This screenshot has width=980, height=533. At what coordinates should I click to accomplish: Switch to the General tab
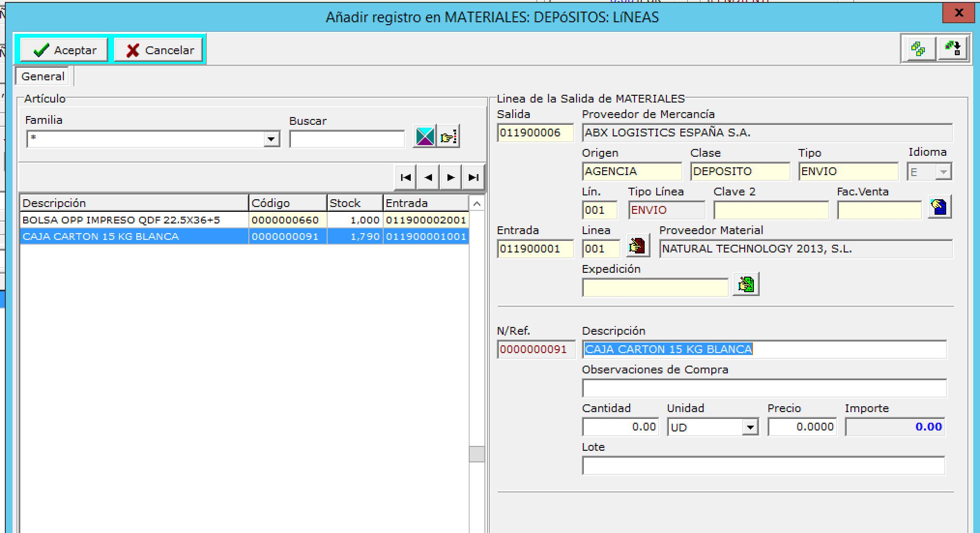(x=43, y=76)
